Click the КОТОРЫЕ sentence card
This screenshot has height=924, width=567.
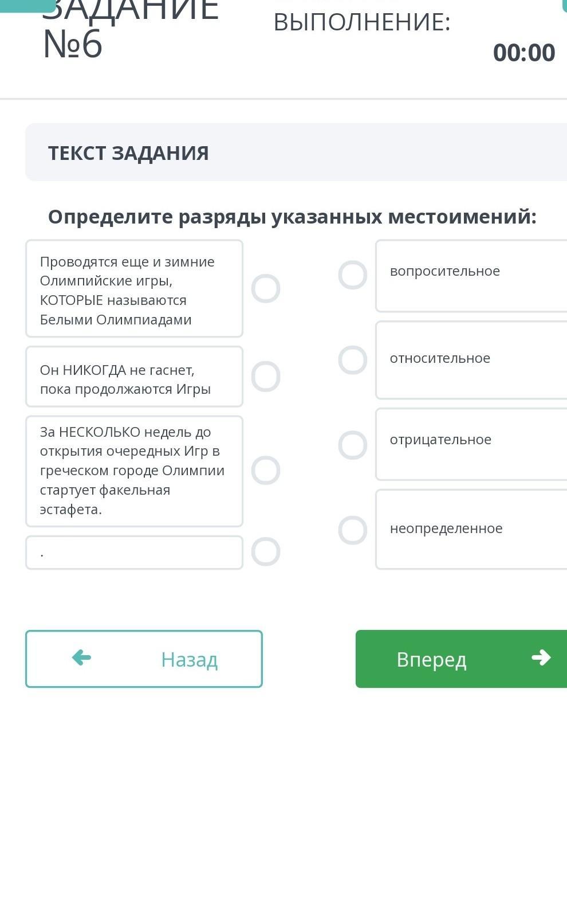point(134,289)
